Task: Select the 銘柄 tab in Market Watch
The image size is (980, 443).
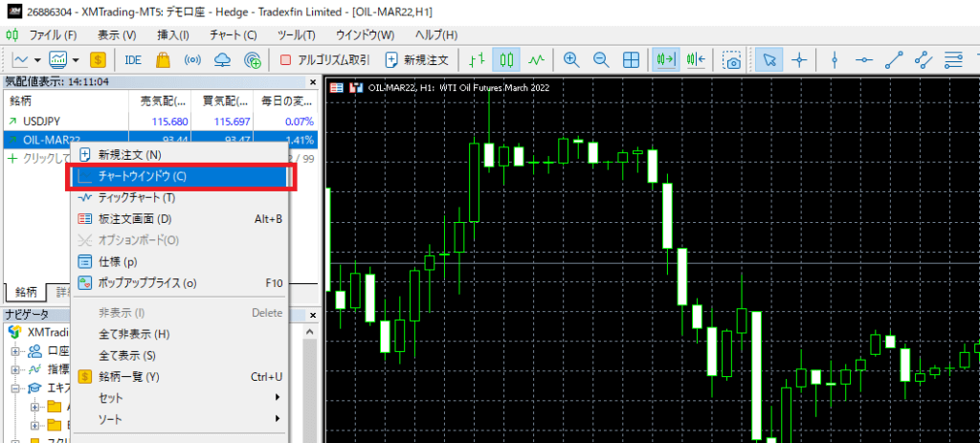Action: 26,292
